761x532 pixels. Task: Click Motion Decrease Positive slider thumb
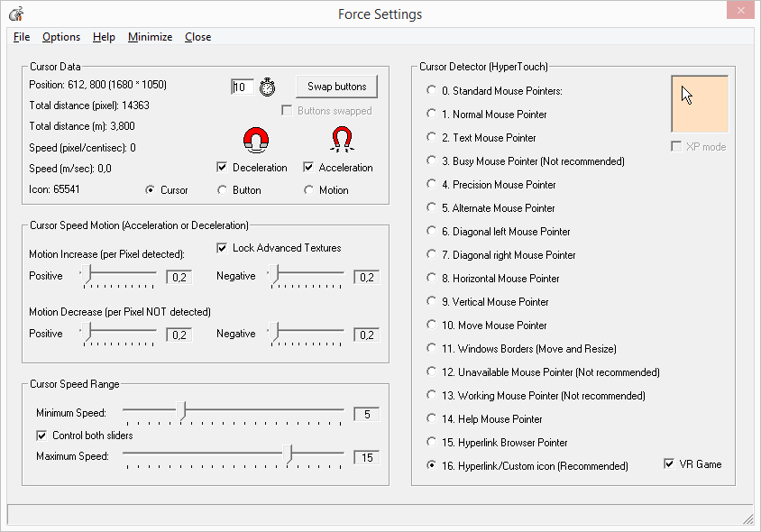87,332
